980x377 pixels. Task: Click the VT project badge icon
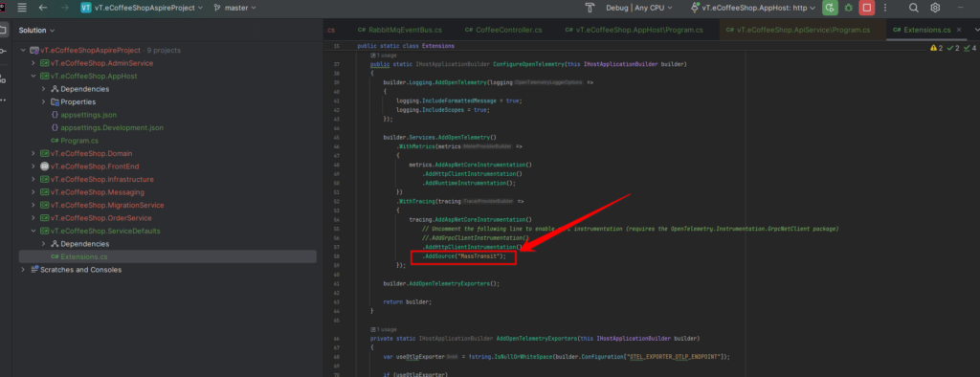(x=86, y=8)
